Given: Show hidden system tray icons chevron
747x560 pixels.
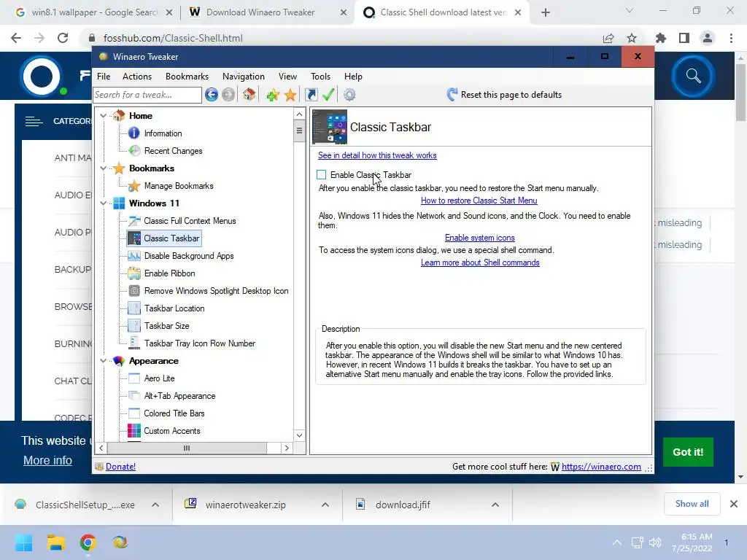Looking at the screenshot, I should (x=617, y=542).
